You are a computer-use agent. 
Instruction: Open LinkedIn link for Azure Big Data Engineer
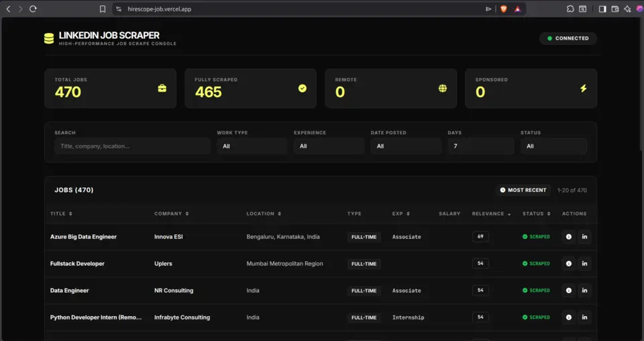(x=584, y=237)
